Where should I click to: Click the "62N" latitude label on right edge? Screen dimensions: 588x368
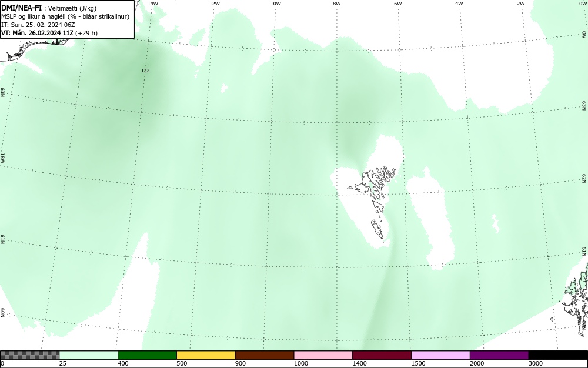(x=584, y=179)
